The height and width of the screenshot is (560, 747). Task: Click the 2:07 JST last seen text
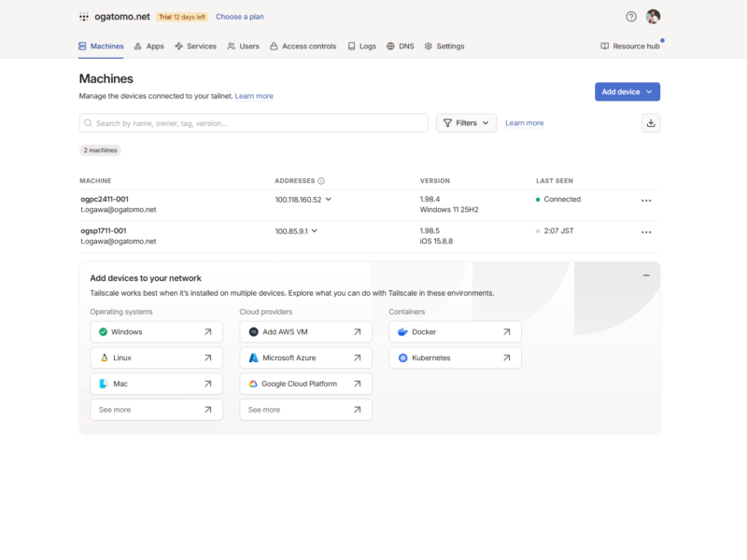click(x=558, y=231)
